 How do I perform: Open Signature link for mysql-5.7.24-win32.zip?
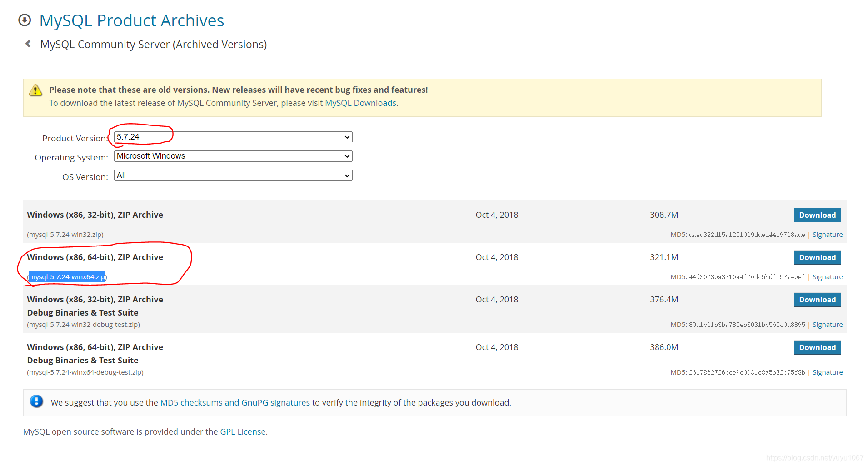pyautogui.click(x=828, y=235)
